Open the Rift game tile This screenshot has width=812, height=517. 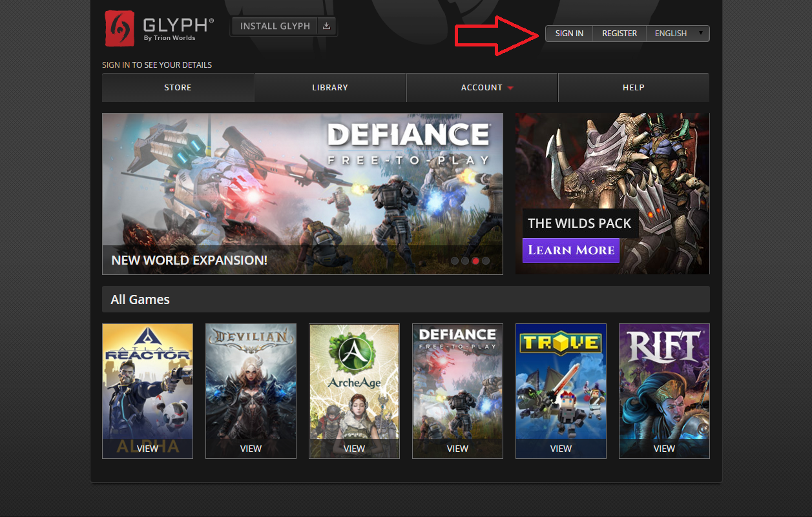click(x=664, y=391)
